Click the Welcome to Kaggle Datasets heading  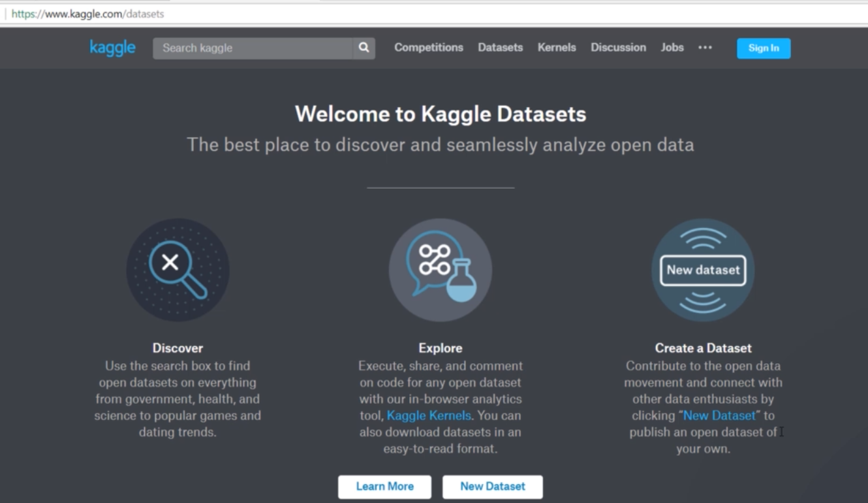coord(441,114)
